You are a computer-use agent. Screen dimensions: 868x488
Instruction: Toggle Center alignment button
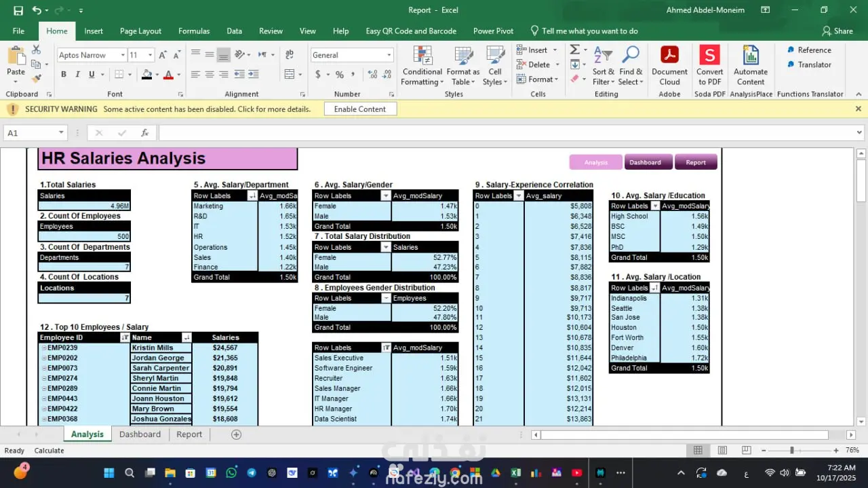point(209,75)
